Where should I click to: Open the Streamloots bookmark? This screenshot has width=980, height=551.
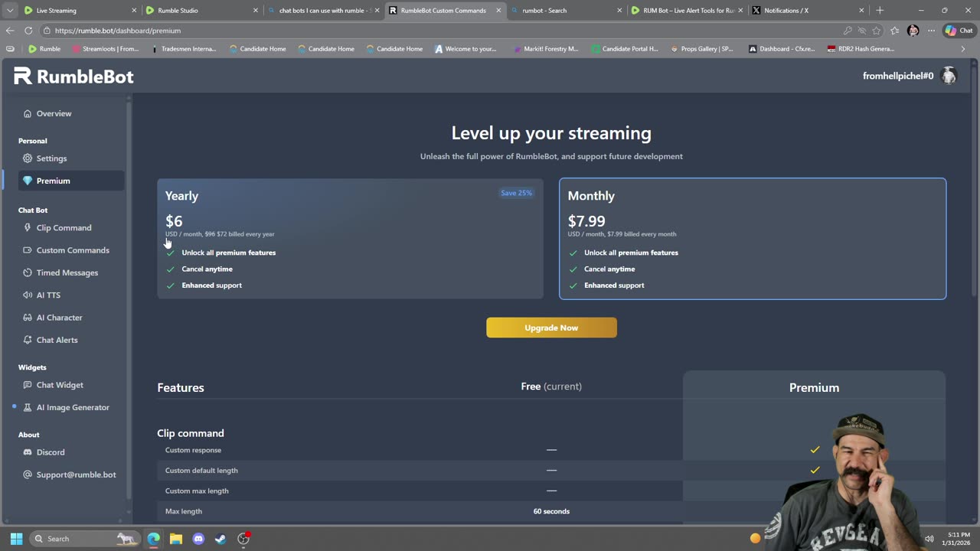point(106,49)
